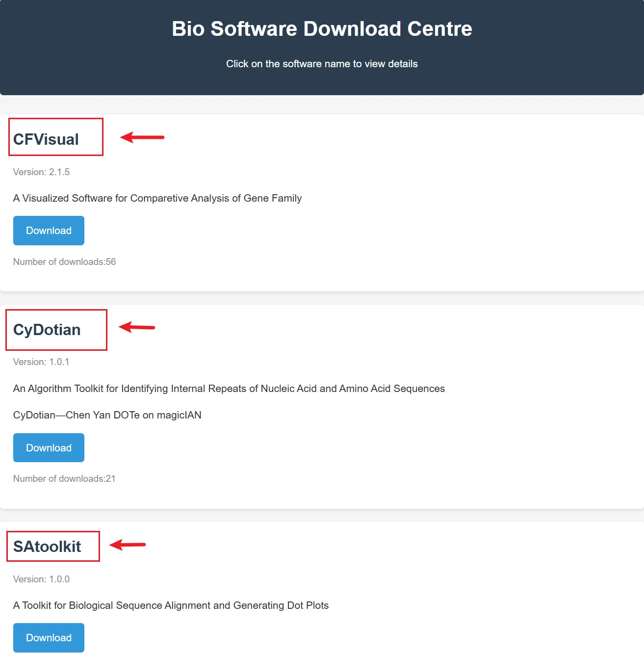This screenshot has width=644, height=653.
Task: Click the Chen Yan DOTe subtitle text
Action: click(107, 415)
